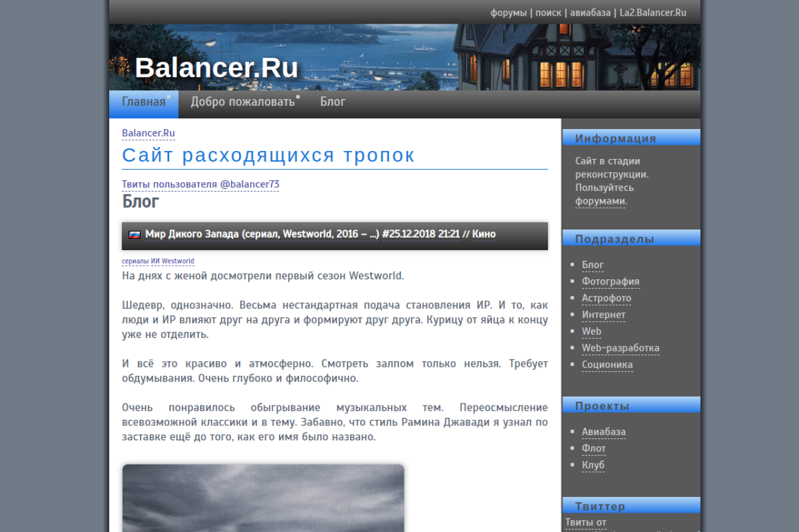Select the Кино category link
The width and height of the screenshot is (799, 532).
(484, 235)
